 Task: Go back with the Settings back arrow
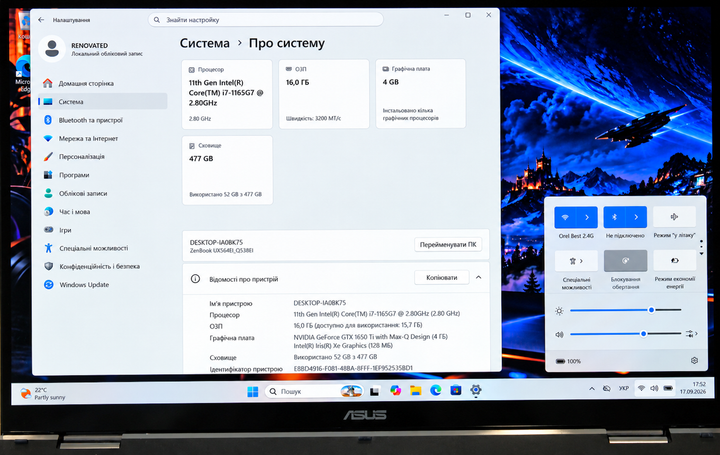pos(41,20)
